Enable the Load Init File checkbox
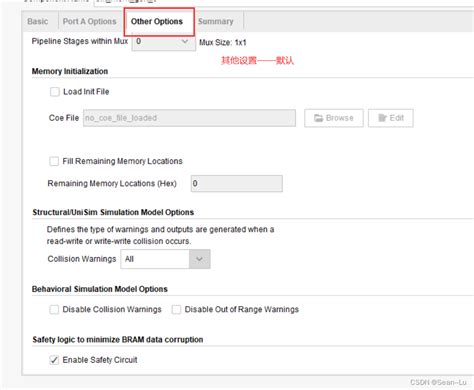This screenshot has height=390, width=474. (x=55, y=92)
